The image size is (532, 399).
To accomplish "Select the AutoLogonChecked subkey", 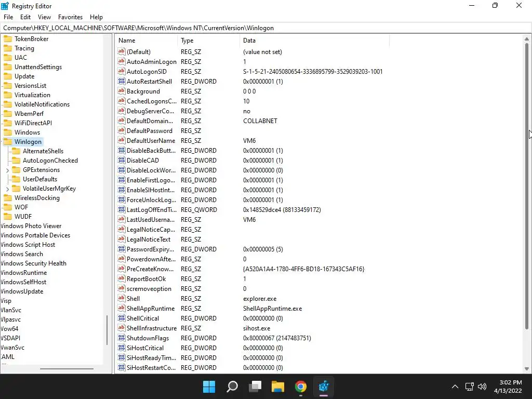I will [x=50, y=161].
